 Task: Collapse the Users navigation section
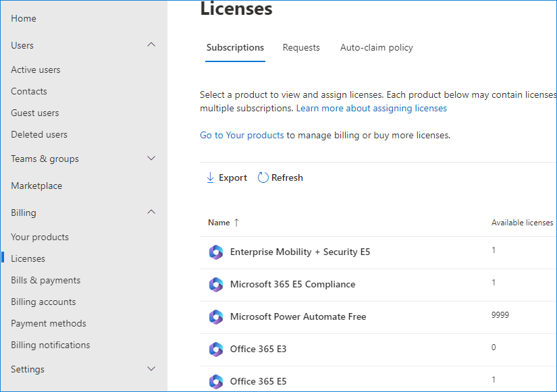coord(151,45)
